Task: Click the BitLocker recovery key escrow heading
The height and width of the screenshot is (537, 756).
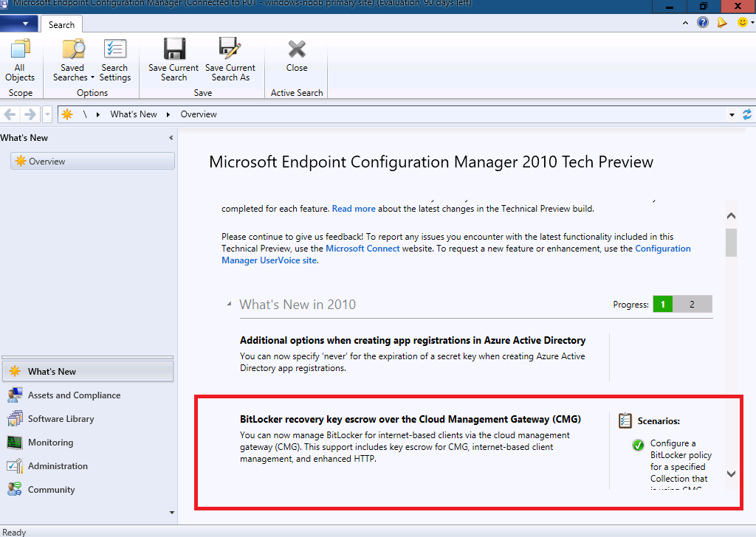Action: tap(410, 419)
